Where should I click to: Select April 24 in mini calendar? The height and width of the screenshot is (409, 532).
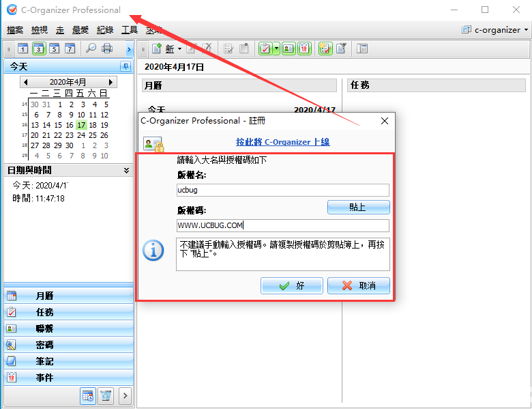[x=81, y=135]
